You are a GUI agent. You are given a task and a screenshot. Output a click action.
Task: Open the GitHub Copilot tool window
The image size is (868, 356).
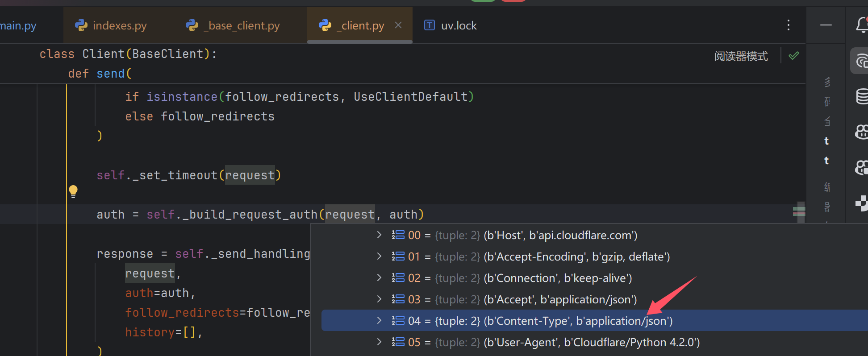pos(862,132)
